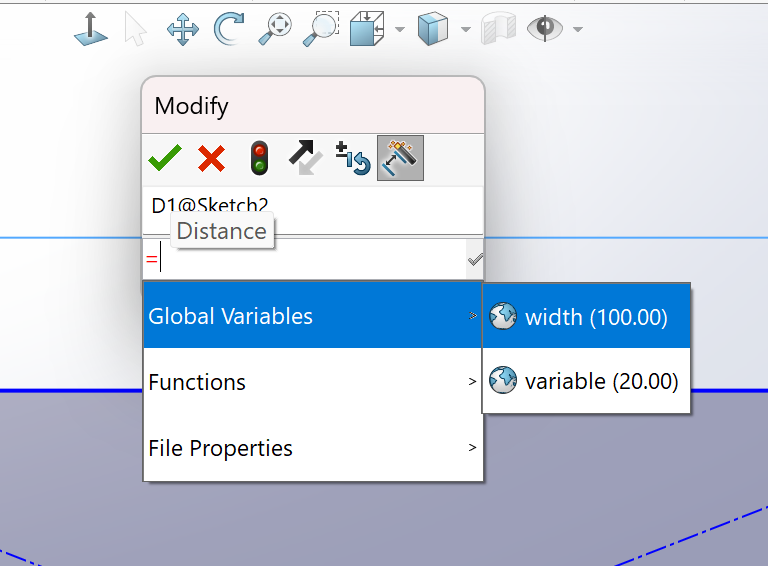Select Global Variables menu entry
Image resolution: width=768 pixels, height=566 pixels.
(x=312, y=316)
